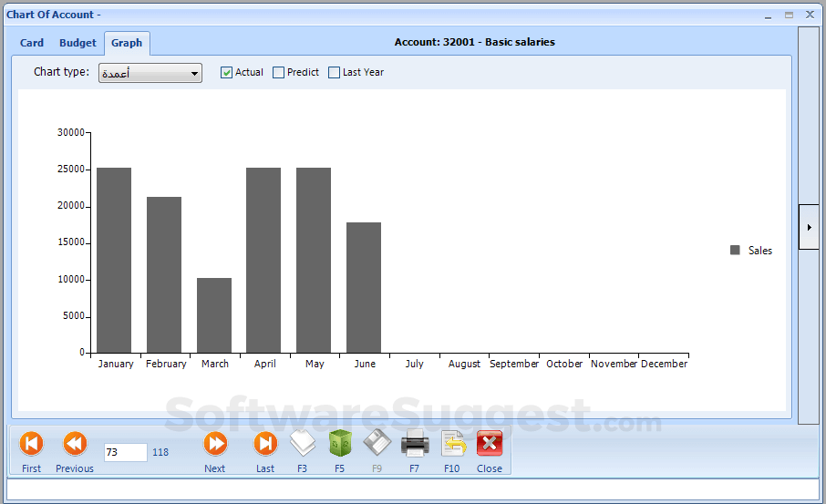Click the 15000 y-axis value
The height and width of the screenshot is (504, 826).
click(71, 242)
